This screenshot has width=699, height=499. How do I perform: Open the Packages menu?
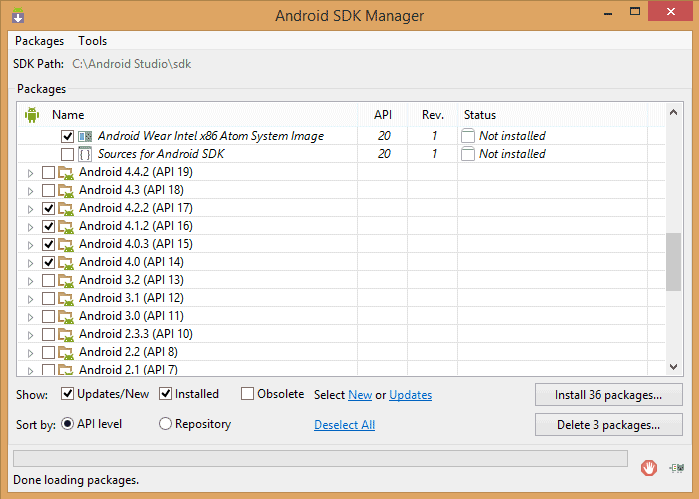[x=39, y=41]
